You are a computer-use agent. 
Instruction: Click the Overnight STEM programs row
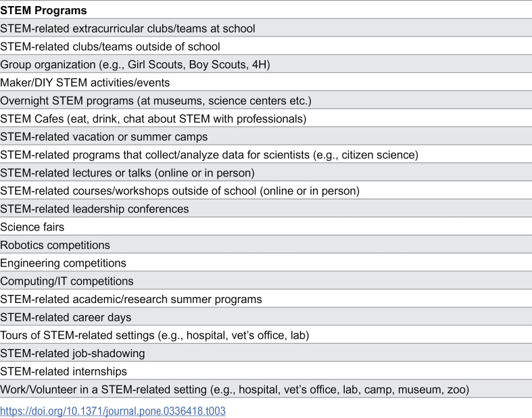(x=266, y=101)
